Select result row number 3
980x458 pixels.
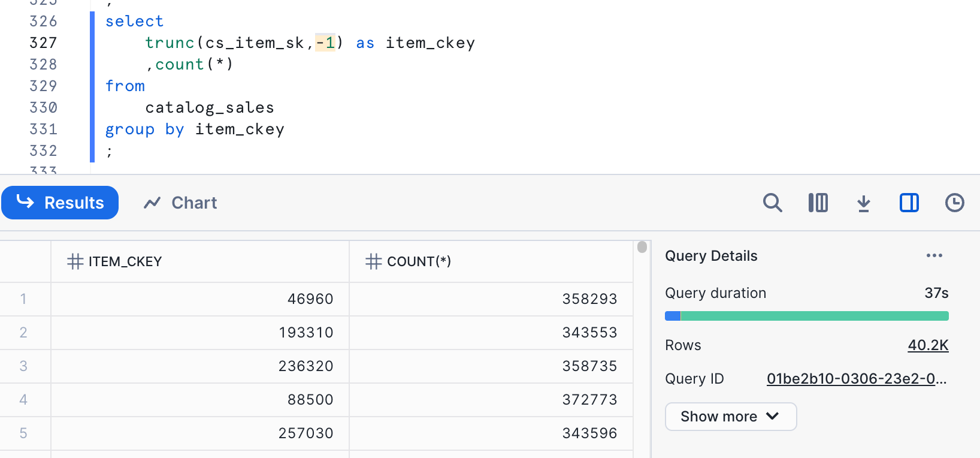(24, 366)
